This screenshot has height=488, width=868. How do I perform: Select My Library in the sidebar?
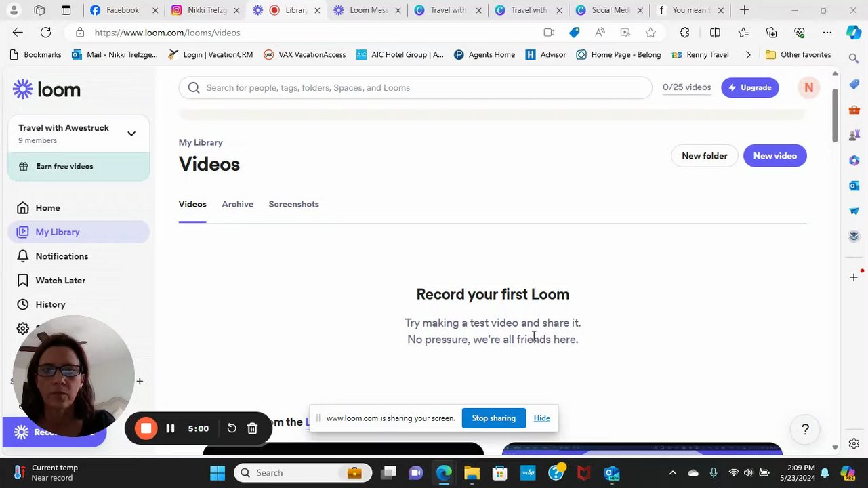click(x=79, y=232)
